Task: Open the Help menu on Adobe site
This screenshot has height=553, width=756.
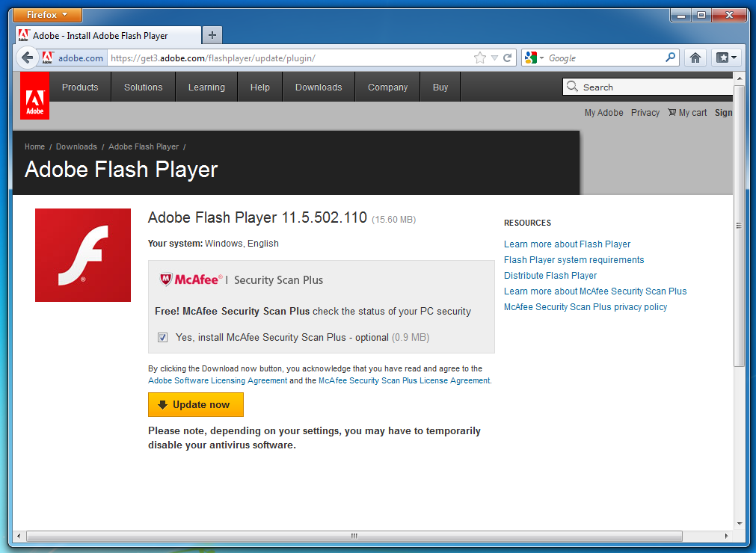Action: pos(260,87)
